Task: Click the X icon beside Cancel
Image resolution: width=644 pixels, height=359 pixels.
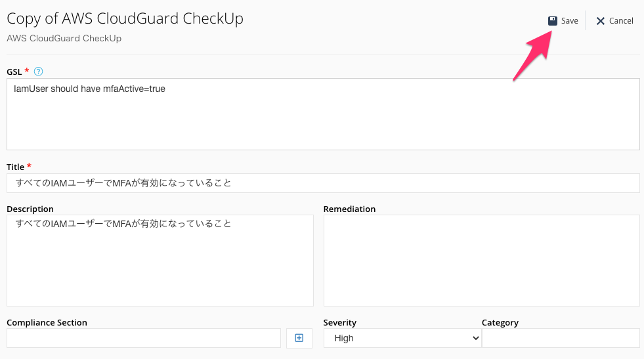Action: click(x=600, y=21)
